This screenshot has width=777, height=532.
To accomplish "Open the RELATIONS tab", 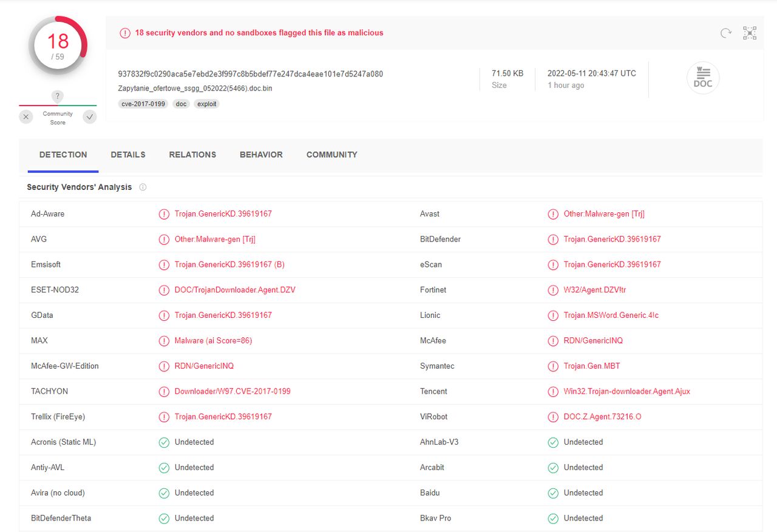I will coord(192,155).
